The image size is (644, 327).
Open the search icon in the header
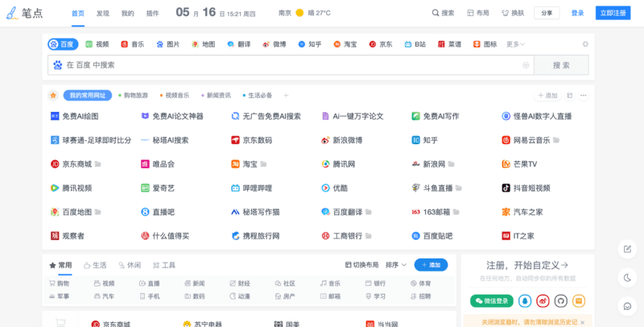(x=436, y=13)
